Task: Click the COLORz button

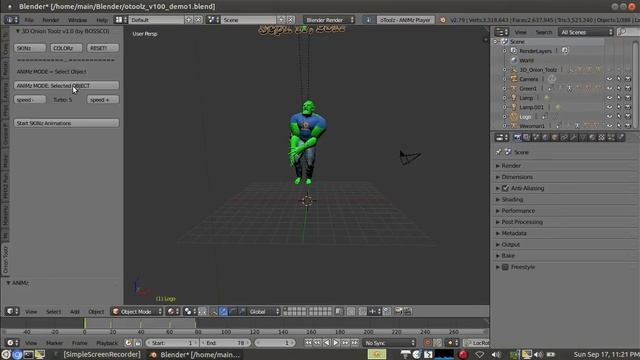Action: 66,48
